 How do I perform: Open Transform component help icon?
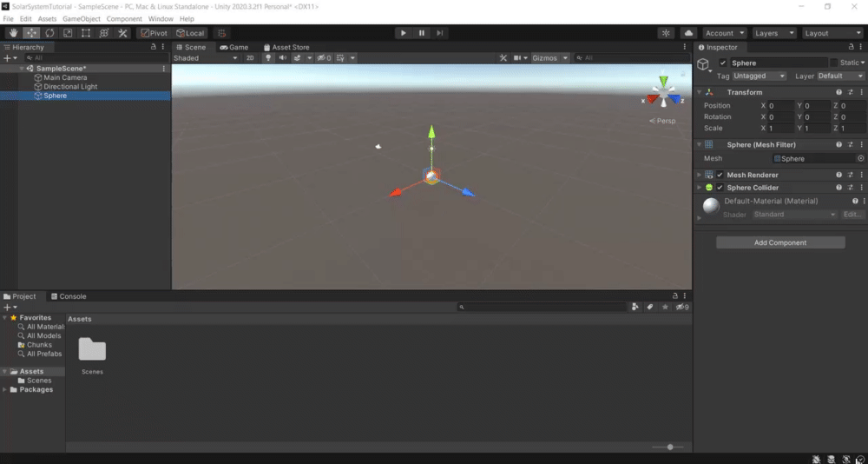(839, 93)
